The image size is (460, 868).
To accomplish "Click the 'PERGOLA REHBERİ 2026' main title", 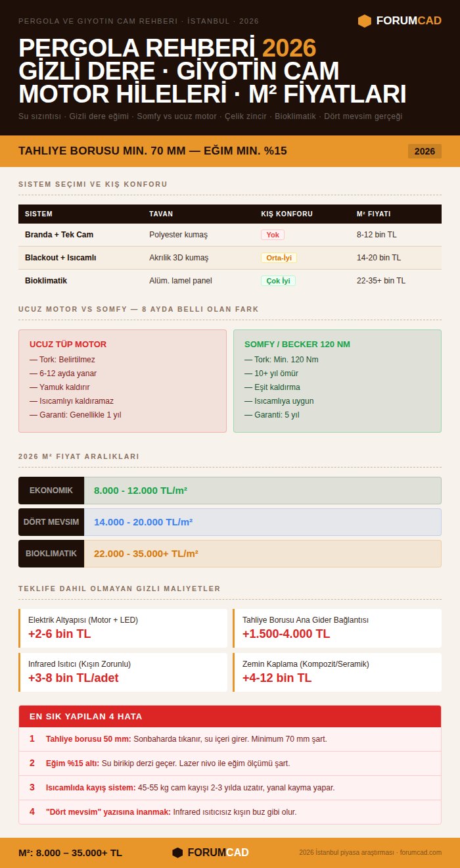I will (168, 49).
